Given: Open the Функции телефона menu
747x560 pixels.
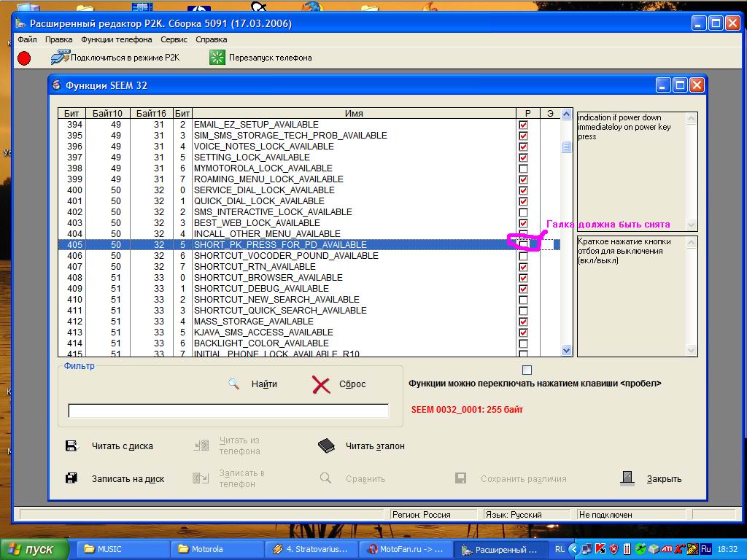Looking at the screenshot, I should (x=116, y=39).
